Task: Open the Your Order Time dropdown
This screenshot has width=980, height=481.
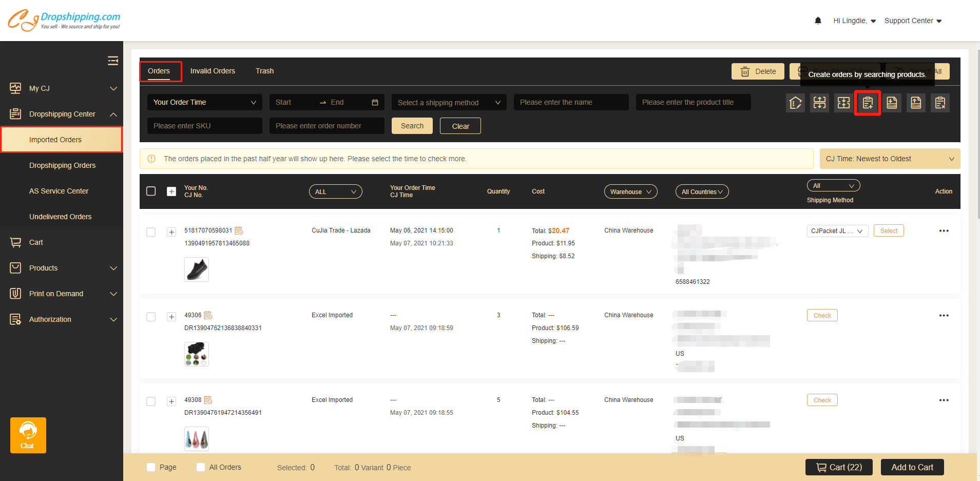Action: coord(204,102)
